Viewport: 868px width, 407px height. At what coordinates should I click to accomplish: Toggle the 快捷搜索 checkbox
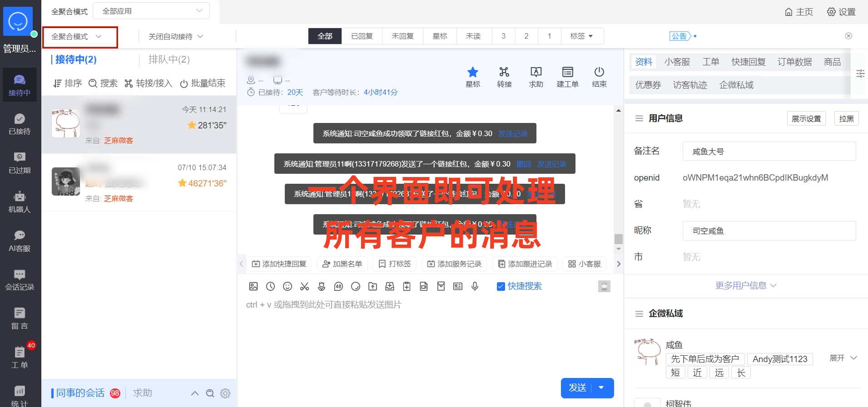pyautogui.click(x=501, y=286)
